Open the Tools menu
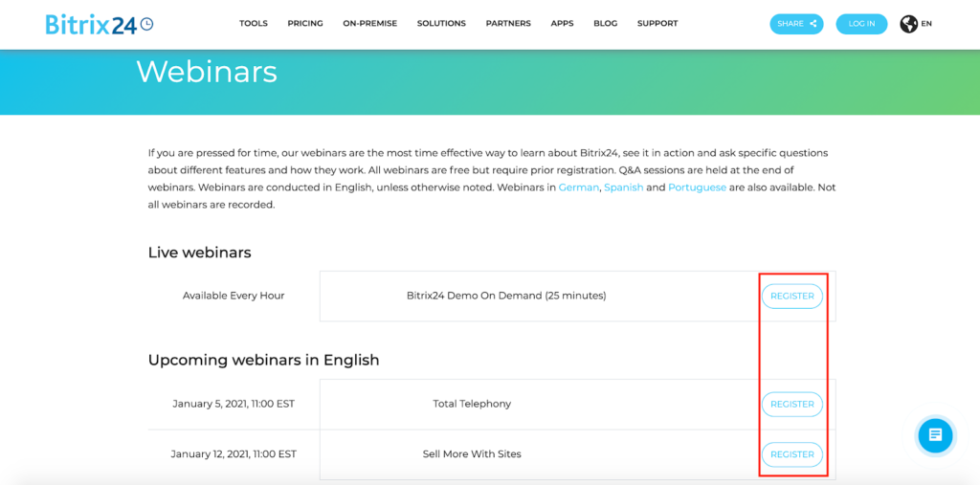This screenshot has height=485, width=980. [x=253, y=24]
